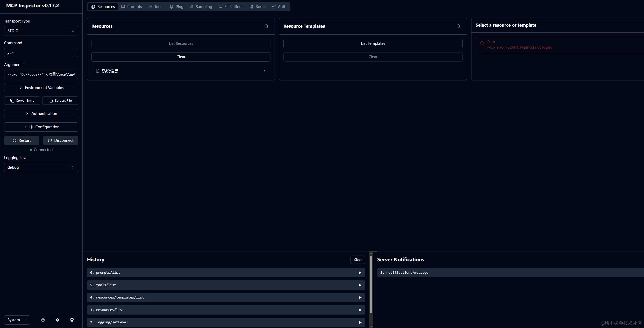
Task: Expand the Authentication section
Action: [x=41, y=114]
